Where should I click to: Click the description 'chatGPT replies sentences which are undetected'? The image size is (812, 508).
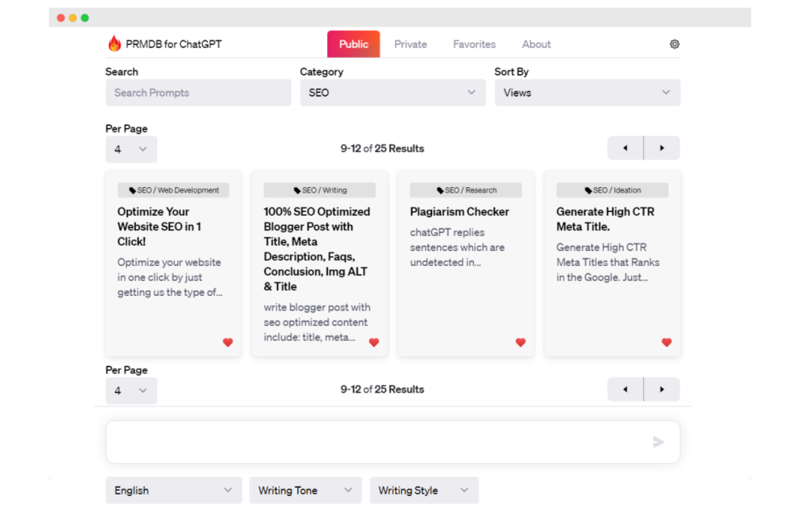click(x=457, y=247)
